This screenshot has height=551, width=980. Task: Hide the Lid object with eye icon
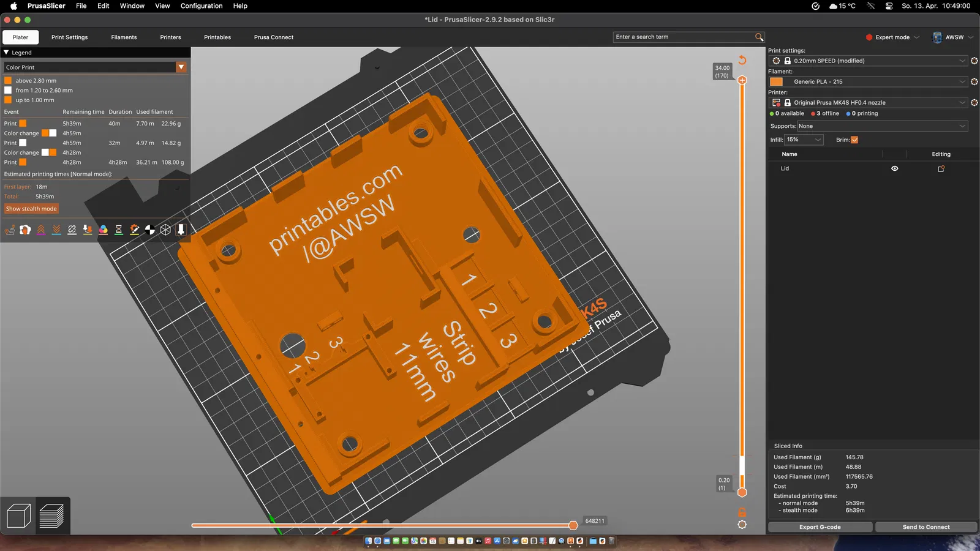click(894, 168)
